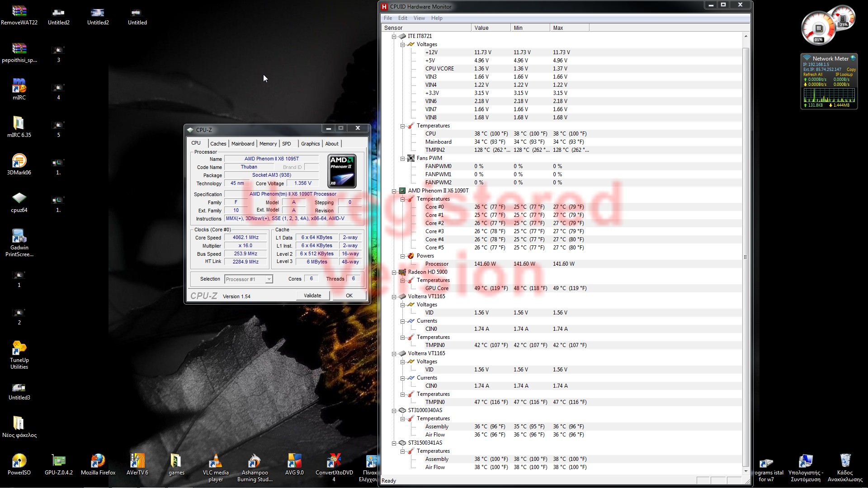This screenshot has height=488, width=868.
Task: Click the CPU meter gadget dial
Action: (818, 28)
